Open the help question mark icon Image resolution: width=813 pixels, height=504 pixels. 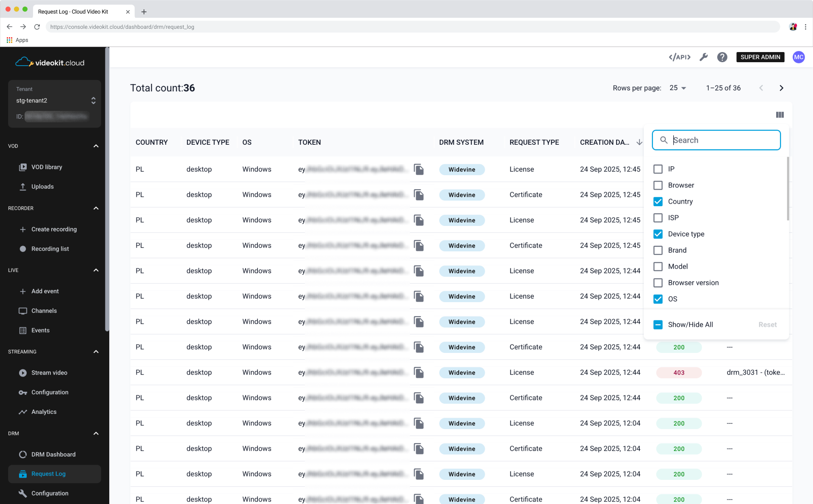pos(722,57)
